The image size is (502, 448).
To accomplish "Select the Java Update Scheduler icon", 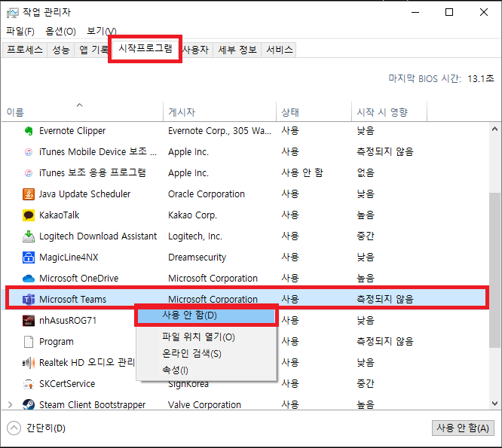I will (x=29, y=194).
